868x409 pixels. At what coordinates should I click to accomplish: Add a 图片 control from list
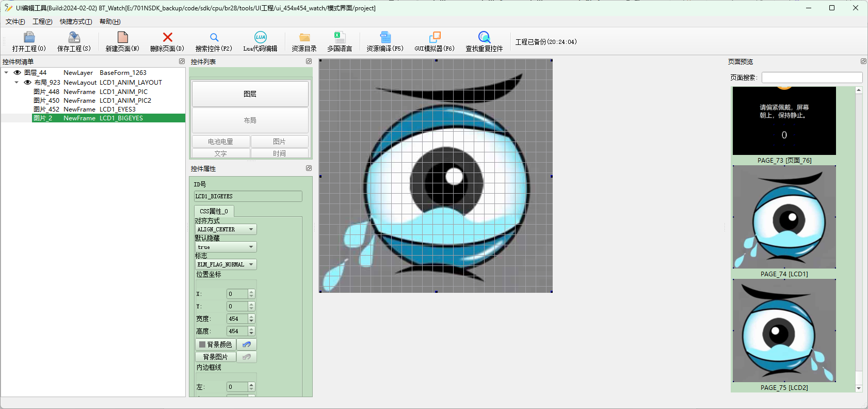280,141
